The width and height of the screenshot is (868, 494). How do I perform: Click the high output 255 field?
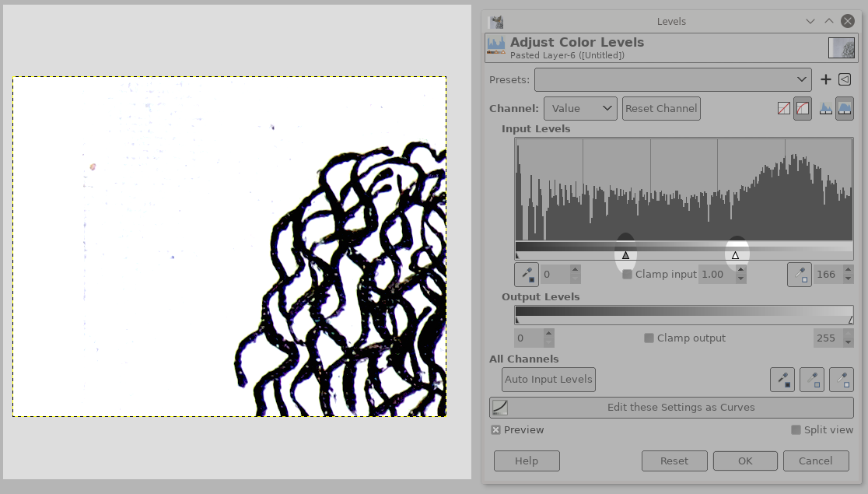[828, 338]
